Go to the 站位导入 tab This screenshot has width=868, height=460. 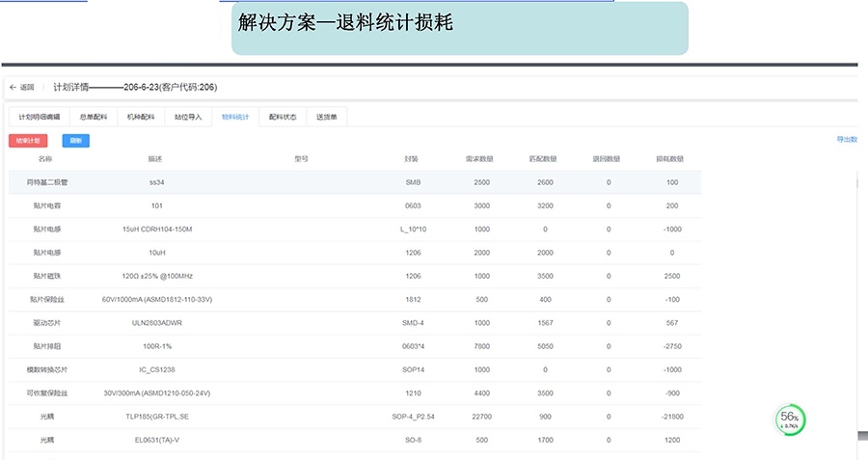(188, 117)
